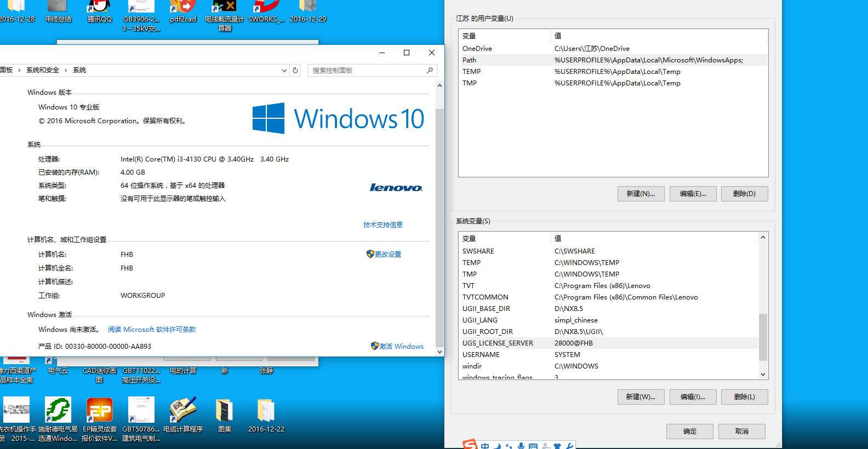Click 系统和安全 in the breadcrumb
The image size is (868, 449).
pyautogui.click(x=43, y=70)
